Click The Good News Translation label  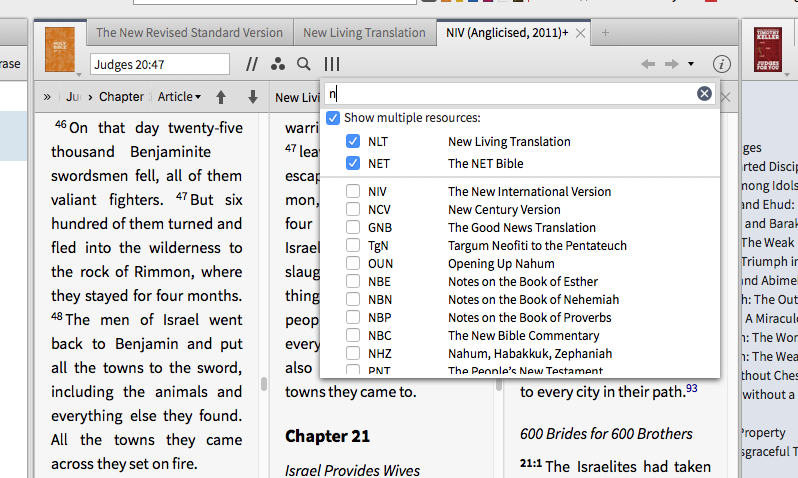coord(522,228)
